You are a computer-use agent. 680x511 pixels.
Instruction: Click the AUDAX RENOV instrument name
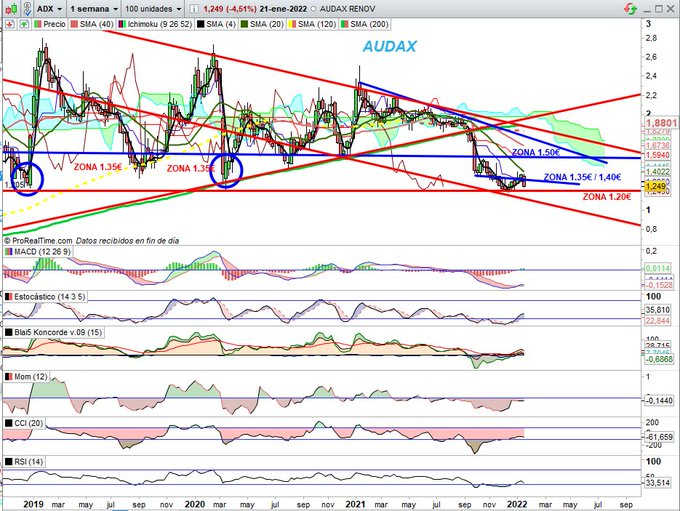pos(347,9)
